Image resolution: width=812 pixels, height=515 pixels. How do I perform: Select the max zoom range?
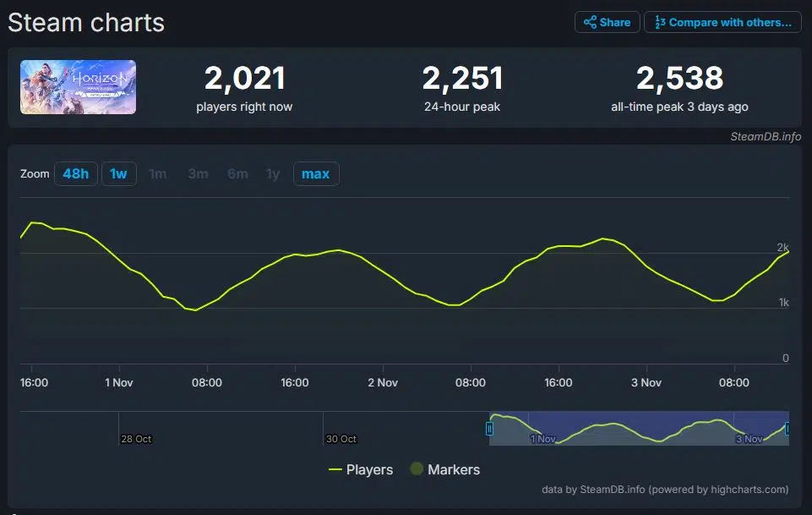[316, 173]
